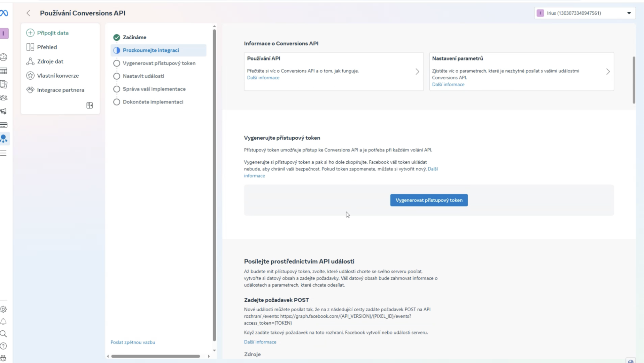Image resolution: width=644 pixels, height=363 pixels.
Task: Click the Nastavit události step label
Action: [143, 76]
